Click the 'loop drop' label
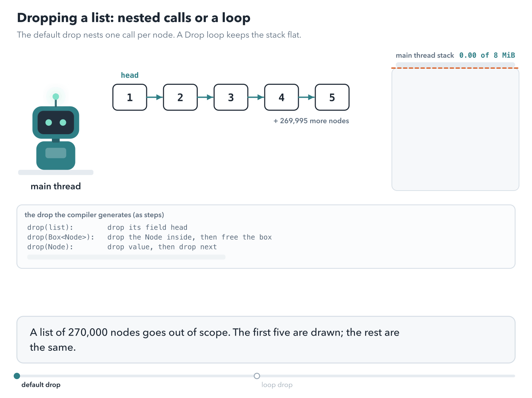This screenshot has height=398, width=532. [277, 385]
